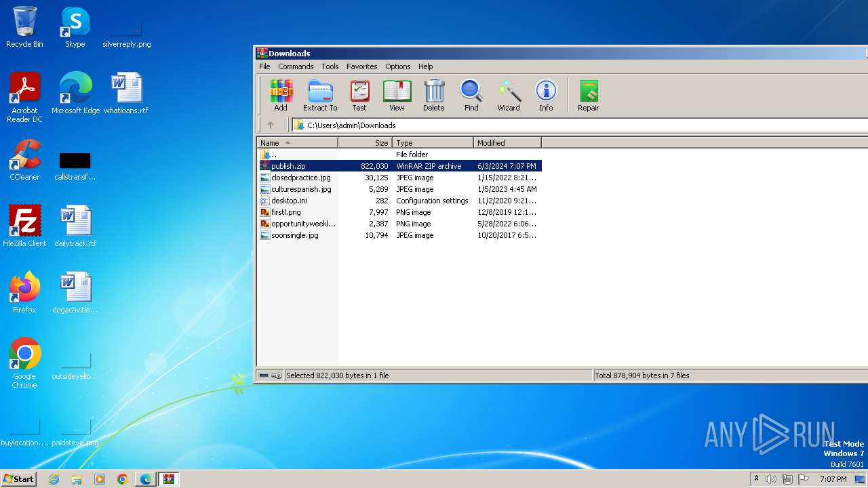This screenshot has height=488, width=868.
Task: Click the Extract To toolbar icon
Action: click(x=320, y=96)
